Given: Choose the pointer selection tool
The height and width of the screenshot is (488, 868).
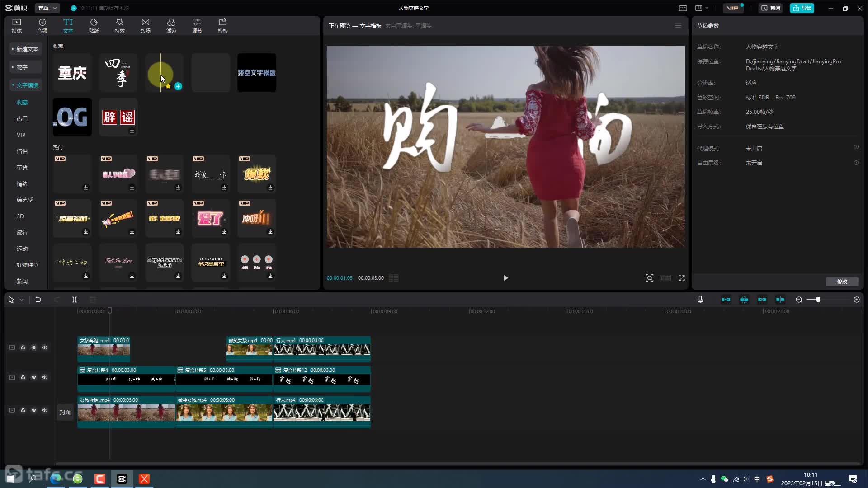Looking at the screenshot, I should (11, 300).
